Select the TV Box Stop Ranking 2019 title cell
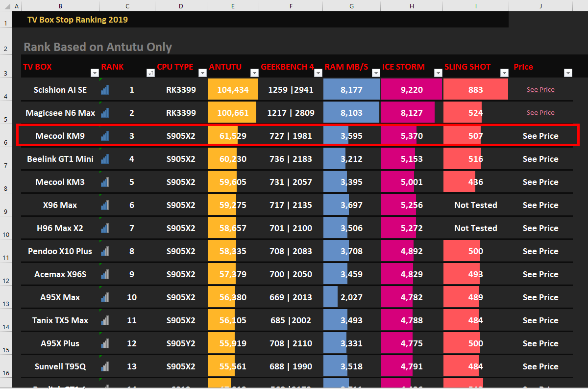Viewport: 588px width, 389px height. pos(77,20)
